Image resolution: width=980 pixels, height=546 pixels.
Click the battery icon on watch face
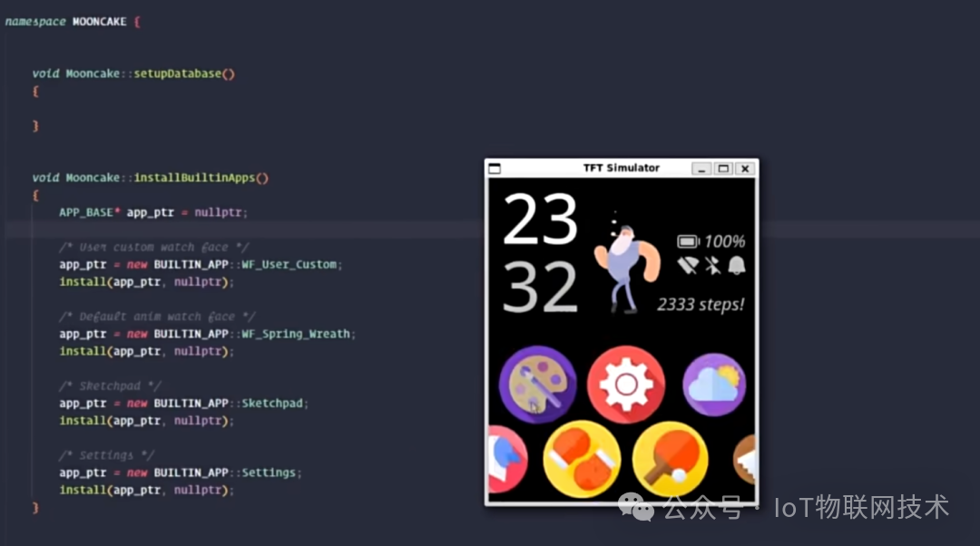pyautogui.click(x=688, y=241)
